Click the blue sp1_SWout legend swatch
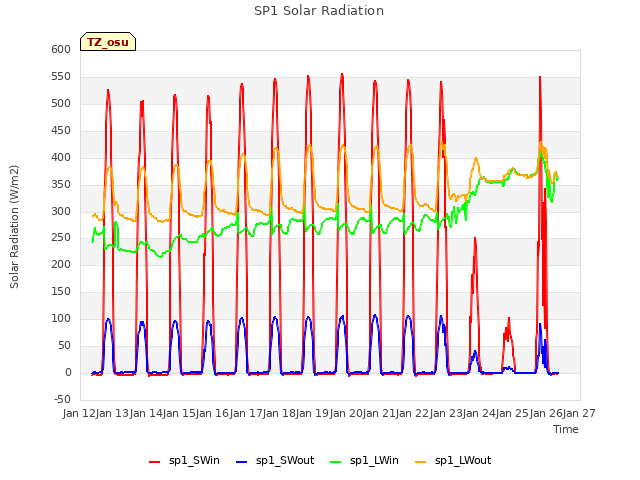This screenshot has height=480, width=640. [242, 462]
